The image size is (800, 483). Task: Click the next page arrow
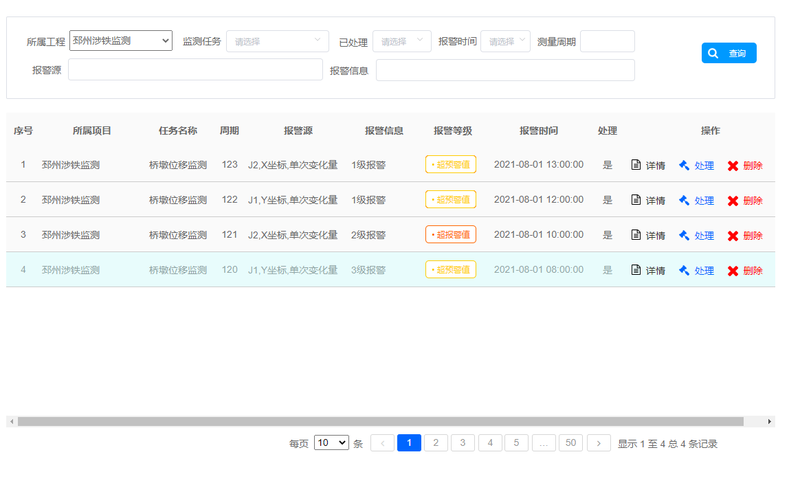tap(599, 443)
